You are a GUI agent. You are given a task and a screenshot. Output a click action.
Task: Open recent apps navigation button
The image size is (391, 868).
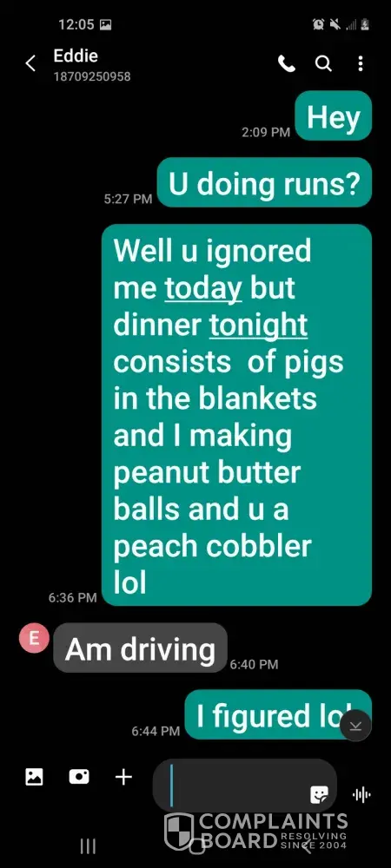88,845
